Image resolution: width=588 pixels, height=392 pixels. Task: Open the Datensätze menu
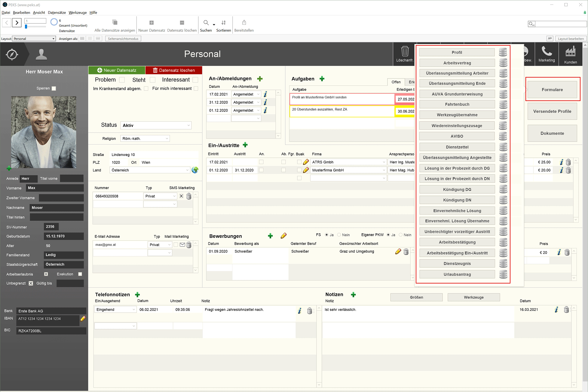(57, 13)
